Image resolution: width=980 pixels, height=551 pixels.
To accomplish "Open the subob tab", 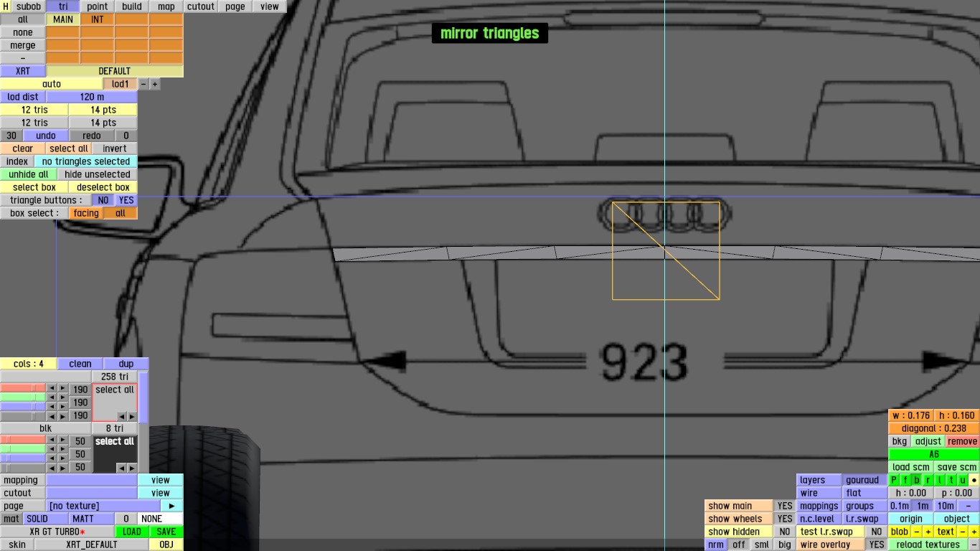I will (29, 6).
